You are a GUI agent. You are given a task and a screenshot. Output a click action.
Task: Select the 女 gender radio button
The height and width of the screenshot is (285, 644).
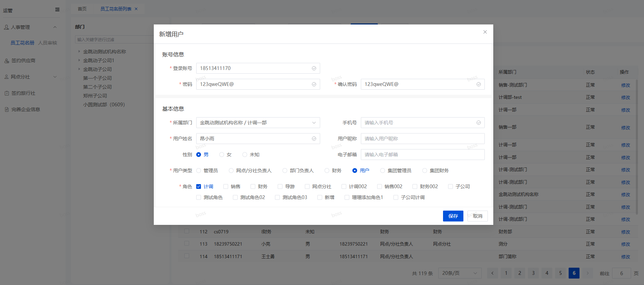point(222,155)
